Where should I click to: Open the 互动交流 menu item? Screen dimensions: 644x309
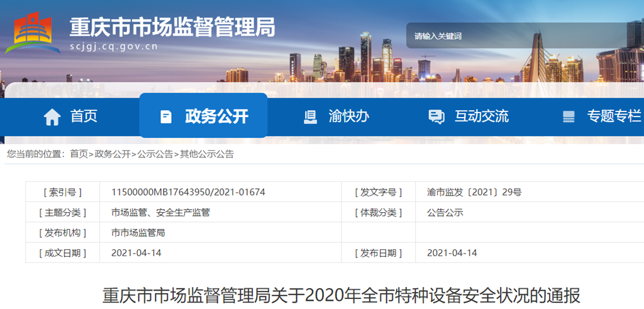(481, 116)
